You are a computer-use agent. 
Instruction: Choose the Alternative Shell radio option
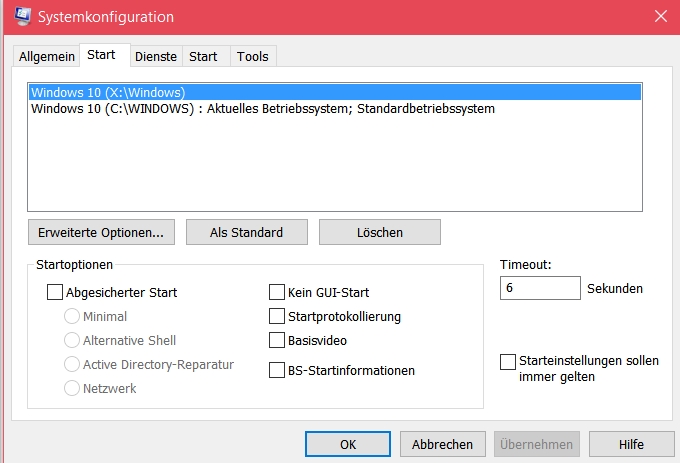(72, 340)
